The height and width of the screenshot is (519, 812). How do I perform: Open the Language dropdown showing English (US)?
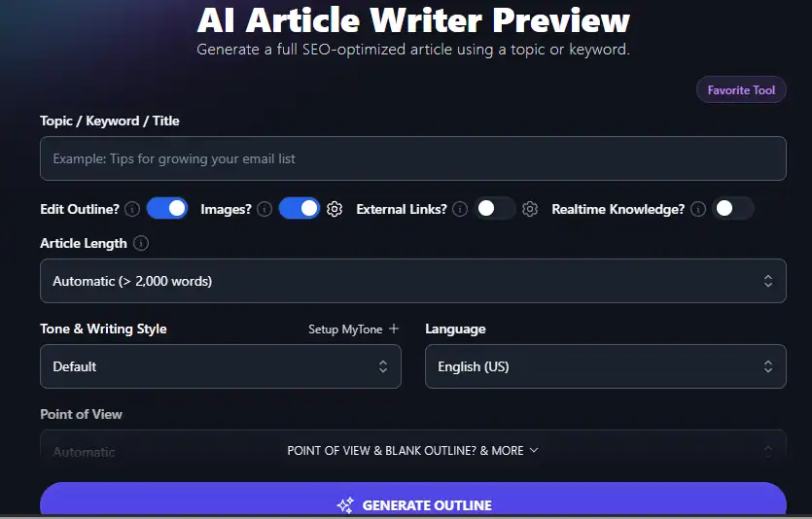(x=606, y=366)
